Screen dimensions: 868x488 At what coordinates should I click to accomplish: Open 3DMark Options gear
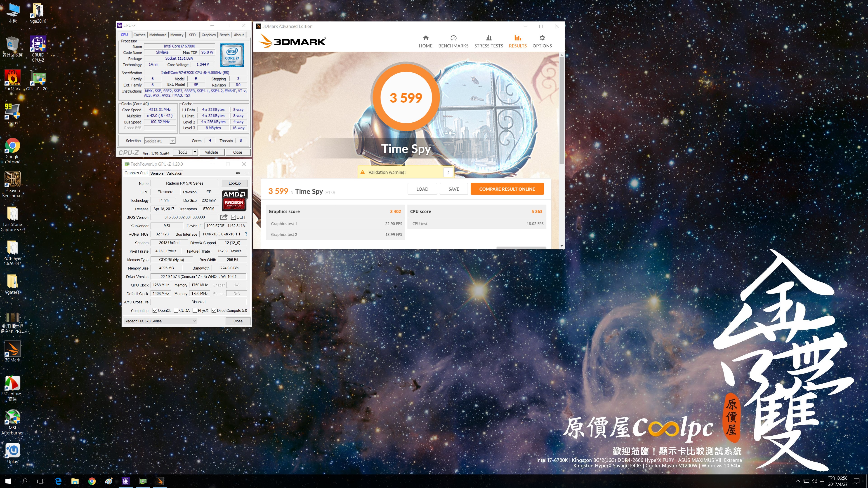point(542,41)
